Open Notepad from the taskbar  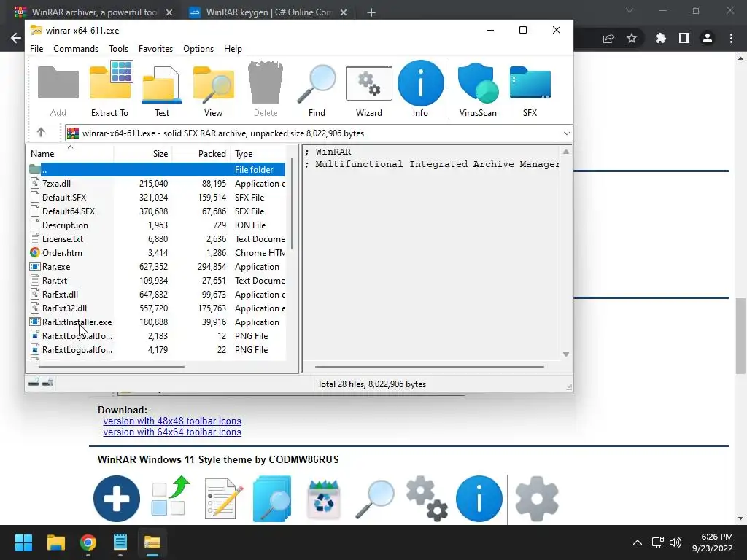click(120, 542)
